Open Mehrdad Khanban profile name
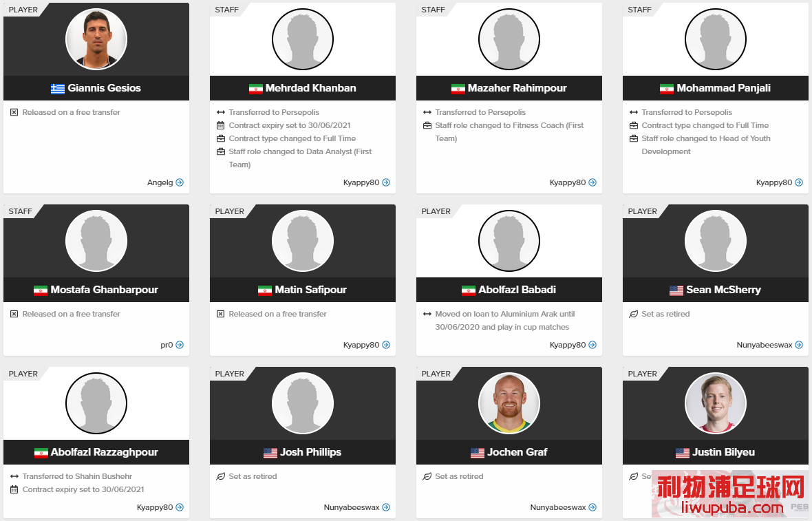 click(x=311, y=88)
